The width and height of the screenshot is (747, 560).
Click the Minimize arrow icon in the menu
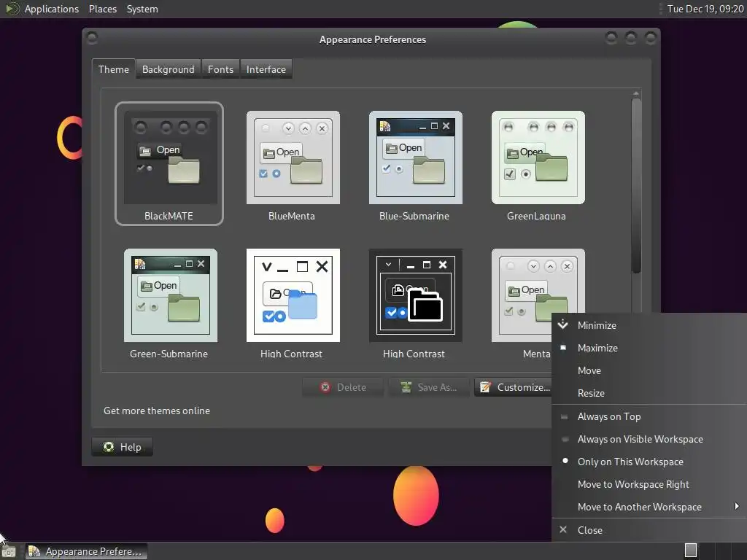[563, 324]
